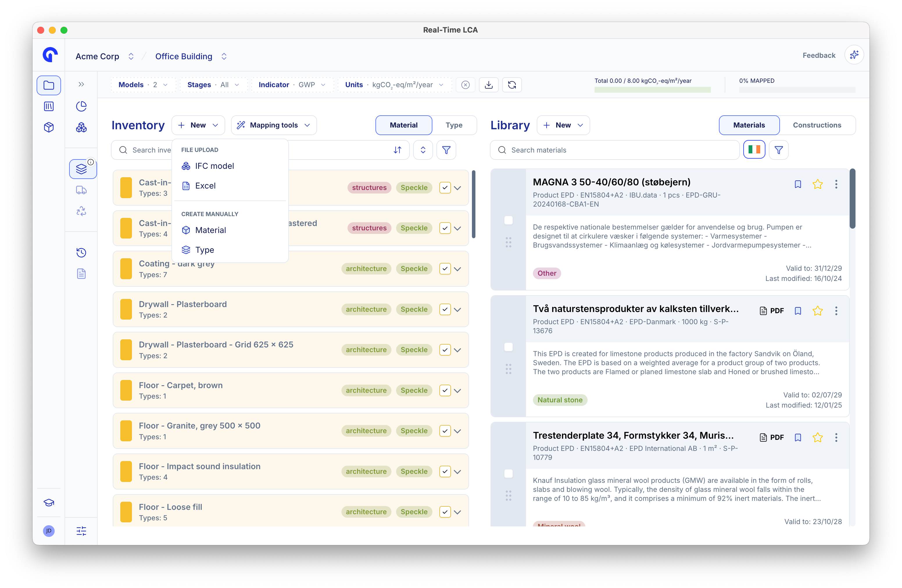Open the library books icon in sidebar
This screenshot has width=902, height=588.
(49, 106)
